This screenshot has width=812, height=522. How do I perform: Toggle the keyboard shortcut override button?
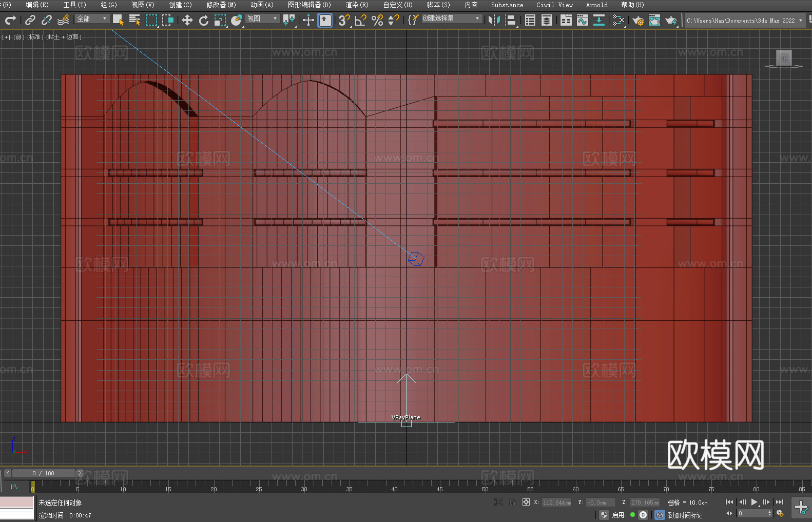(325, 21)
